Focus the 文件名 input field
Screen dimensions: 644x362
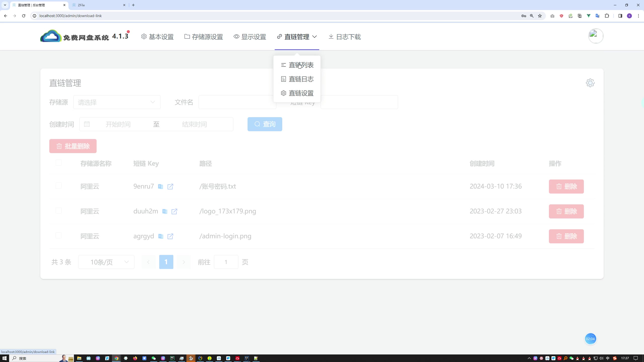pos(237,102)
